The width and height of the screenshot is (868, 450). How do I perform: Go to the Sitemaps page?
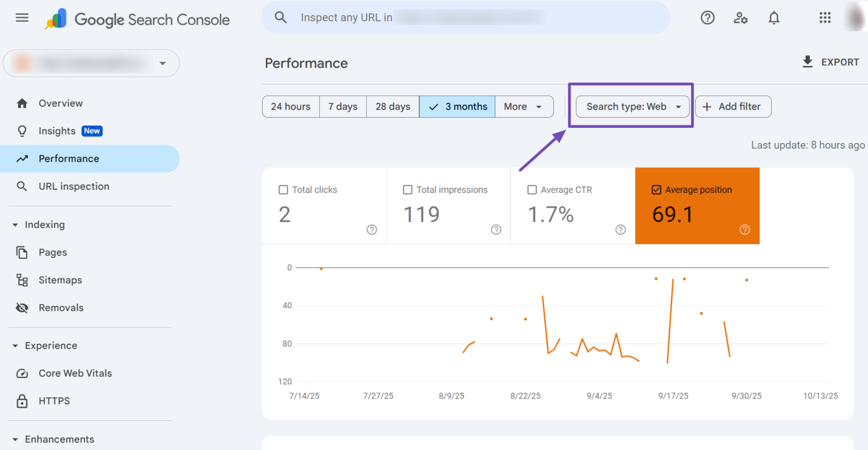[x=60, y=280]
